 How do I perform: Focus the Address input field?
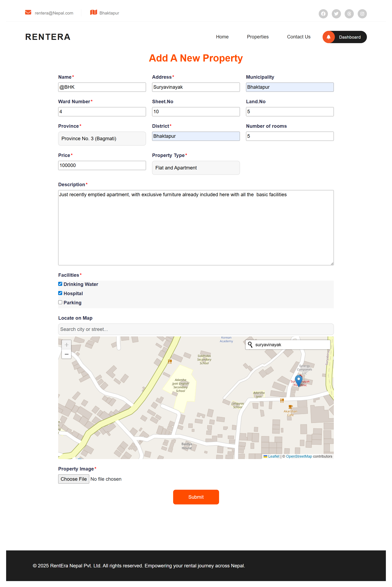196,87
